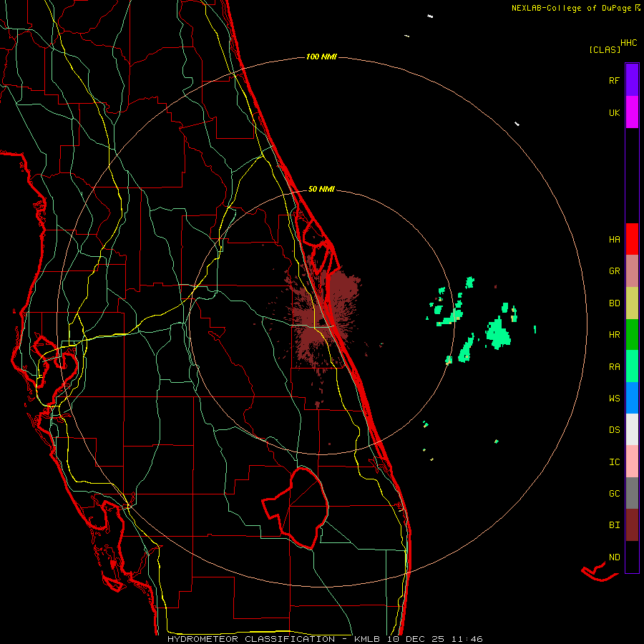Click the BI brown legend swatch
The image size is (644, 644).
pos(632,525)
